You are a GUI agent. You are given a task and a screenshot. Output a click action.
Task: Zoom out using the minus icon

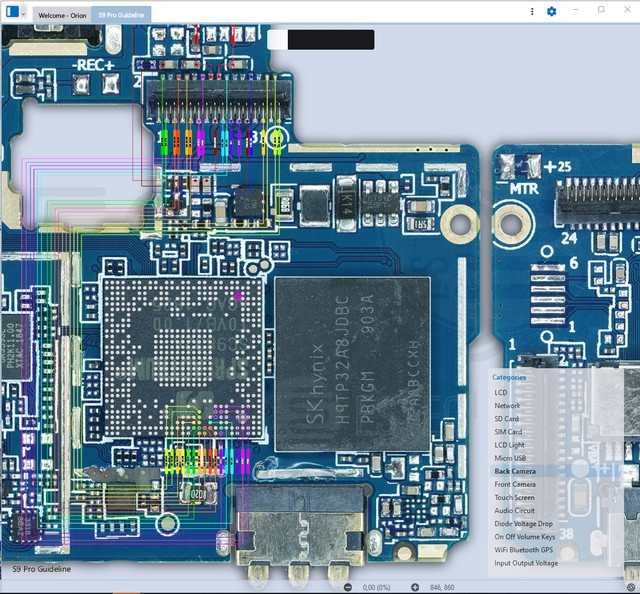click(x=348, y=587)
